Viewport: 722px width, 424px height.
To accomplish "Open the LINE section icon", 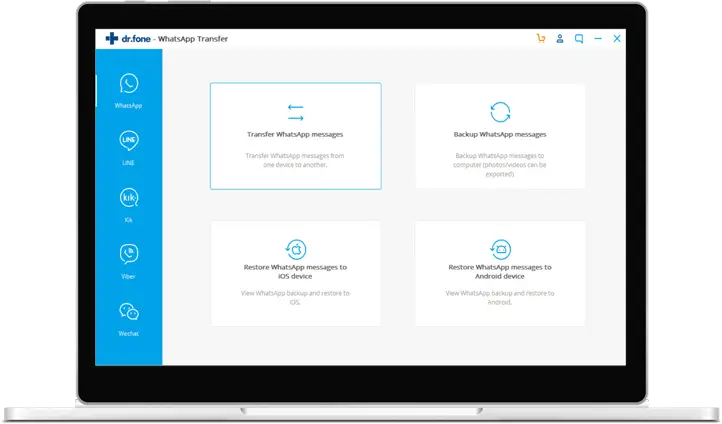I will tap(129, 140).
